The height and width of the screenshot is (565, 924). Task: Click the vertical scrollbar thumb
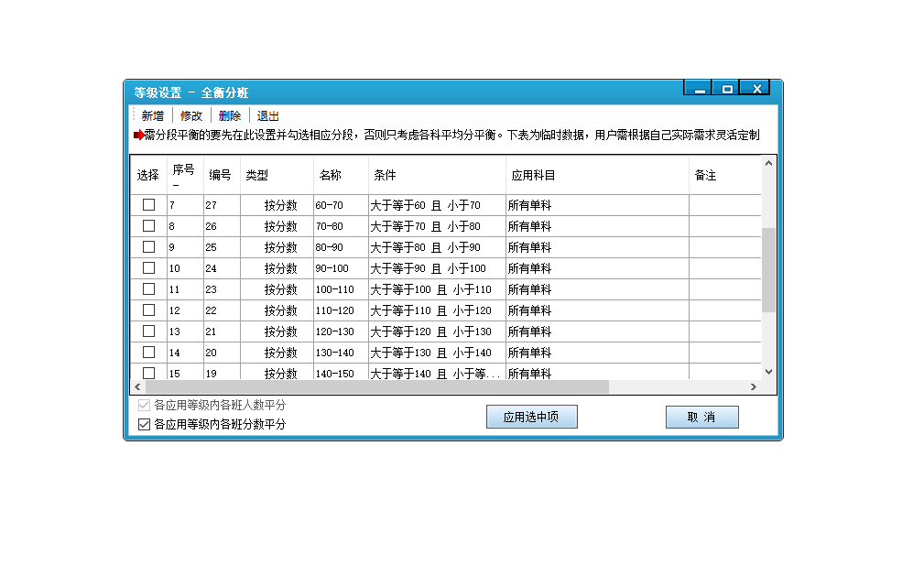(768, 270)
